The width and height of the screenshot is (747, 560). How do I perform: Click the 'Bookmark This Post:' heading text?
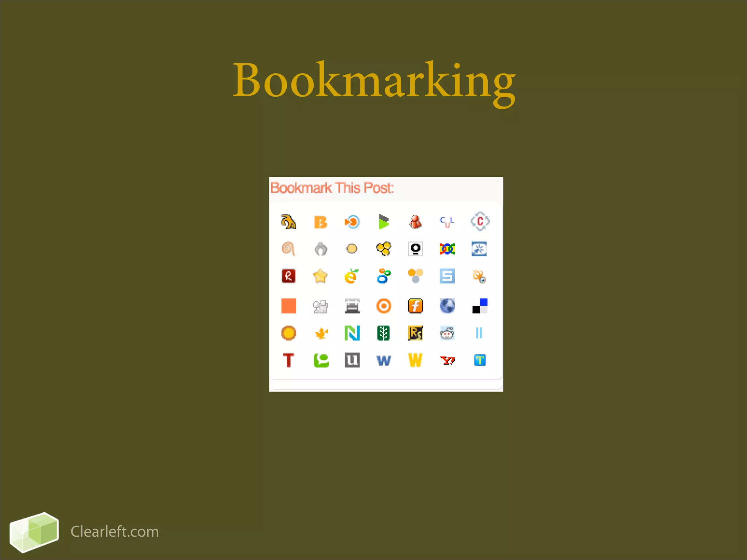[x=332, y=188]
